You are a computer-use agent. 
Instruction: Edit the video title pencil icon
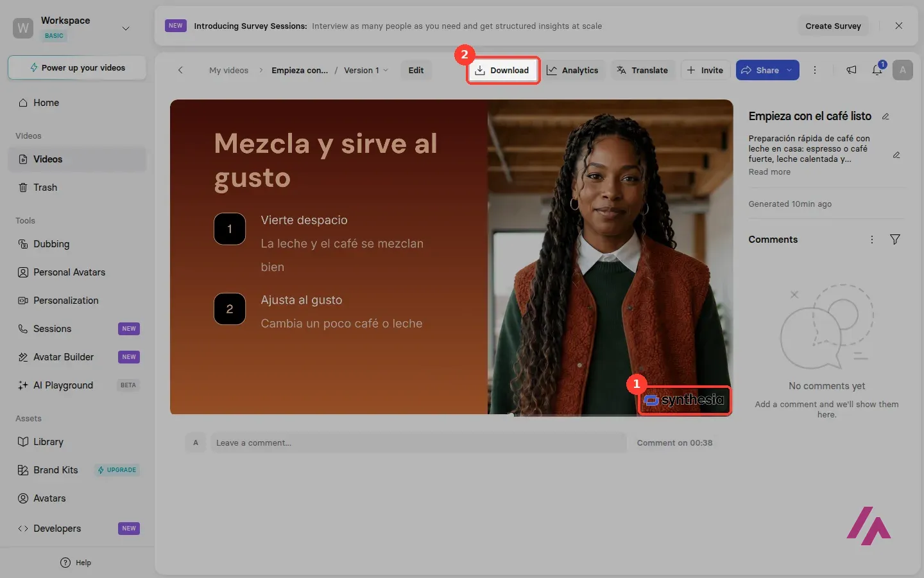point(886,116)
